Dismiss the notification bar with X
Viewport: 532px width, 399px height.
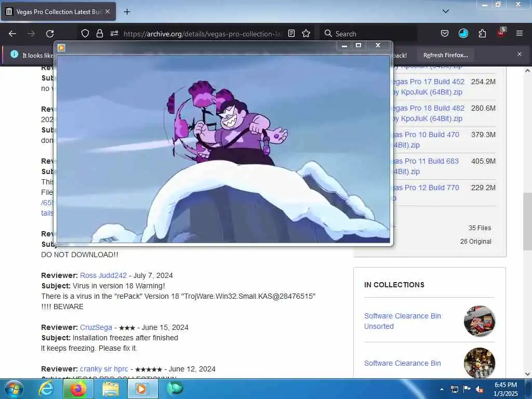pyautogui.click(x=520, y=54)
